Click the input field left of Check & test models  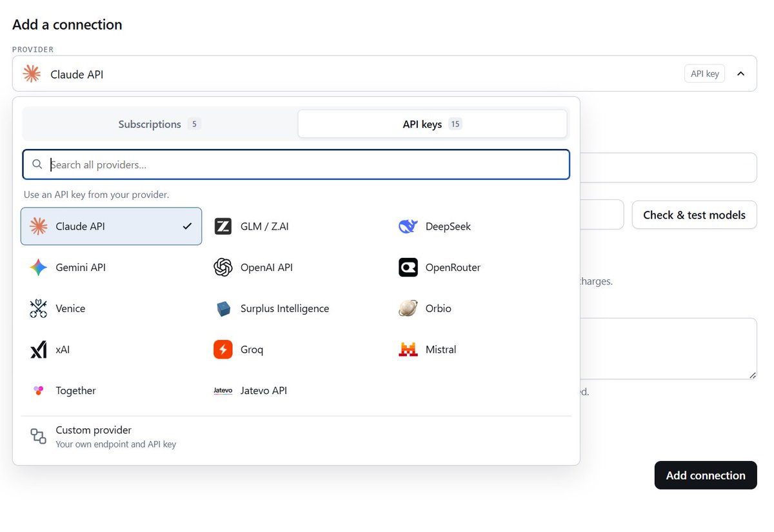click(x=602, y=215)
